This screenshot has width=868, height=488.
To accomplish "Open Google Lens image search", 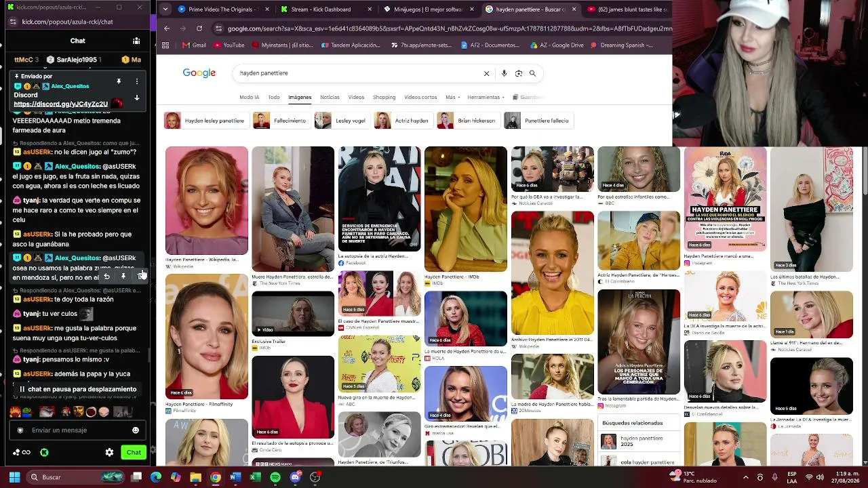I will (519, 73).
